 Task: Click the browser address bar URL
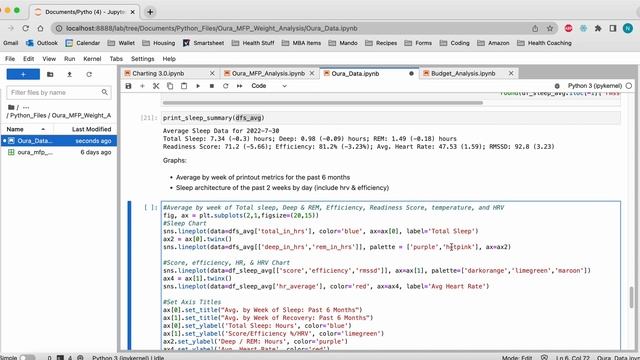tap(212, 28)
